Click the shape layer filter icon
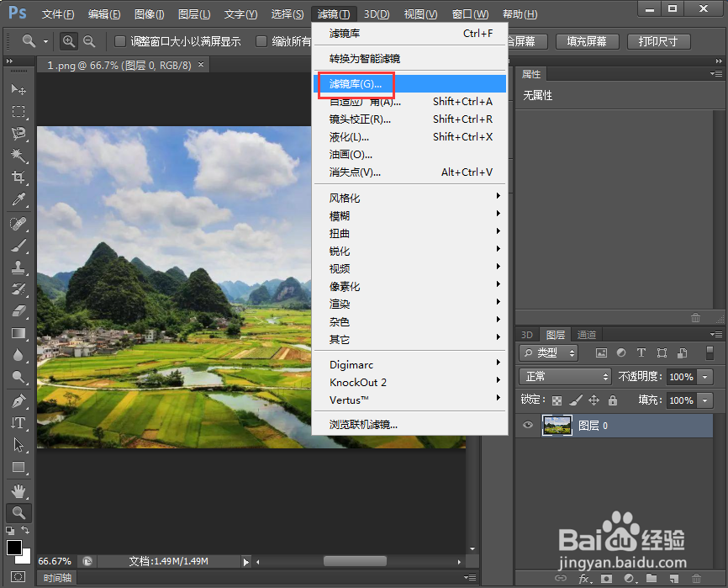This screenshot has height=588, width=728. pos(662,353)
